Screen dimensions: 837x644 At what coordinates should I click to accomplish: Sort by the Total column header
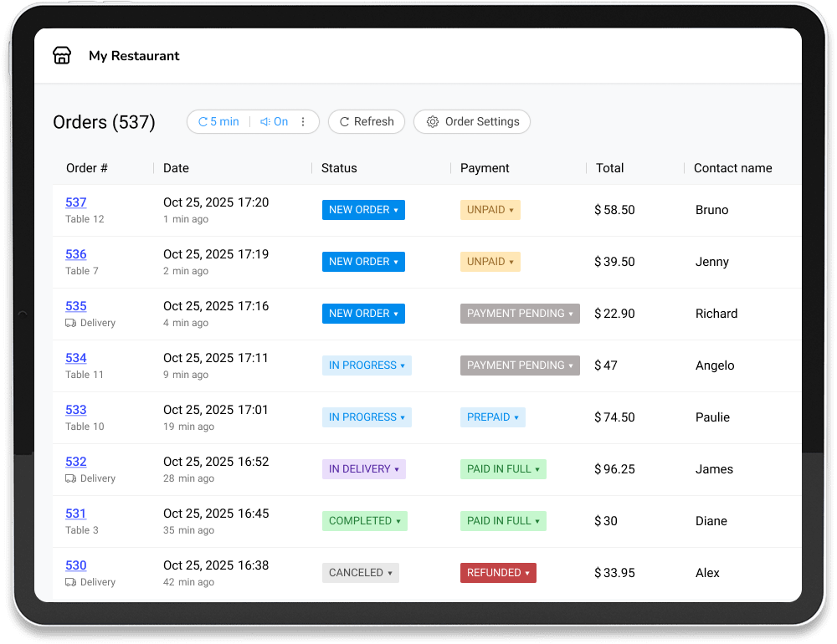pyautogui.click(x=609, y=168)
